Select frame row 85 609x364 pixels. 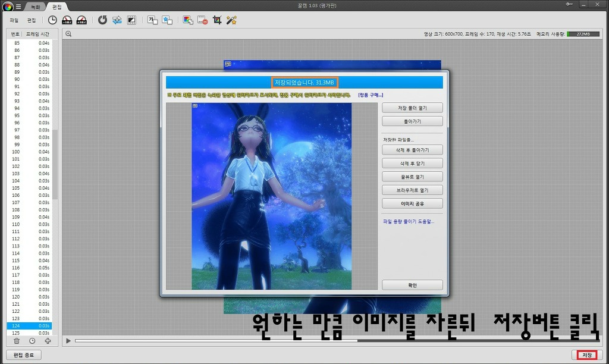point(29,43)
